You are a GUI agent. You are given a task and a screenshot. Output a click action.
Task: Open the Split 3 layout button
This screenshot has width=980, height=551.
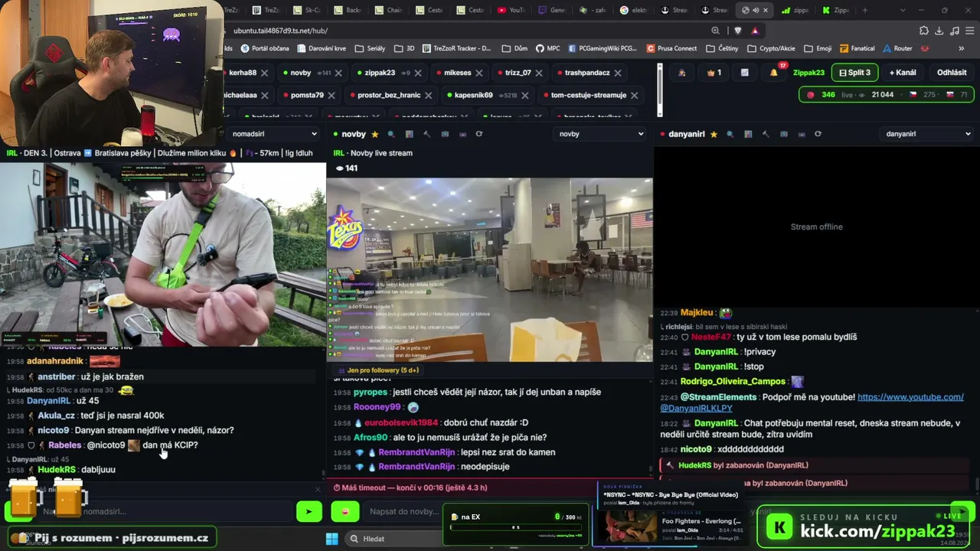coord(854,73)
